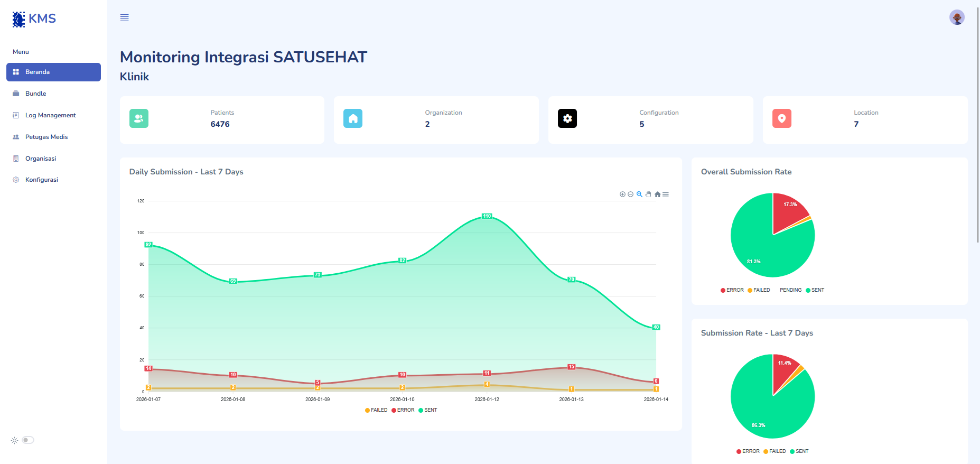Click the FAILED data point labeled 4
The height and width of the screenshot is (464, 980).
pyautogui.click(x=487, y=384)
